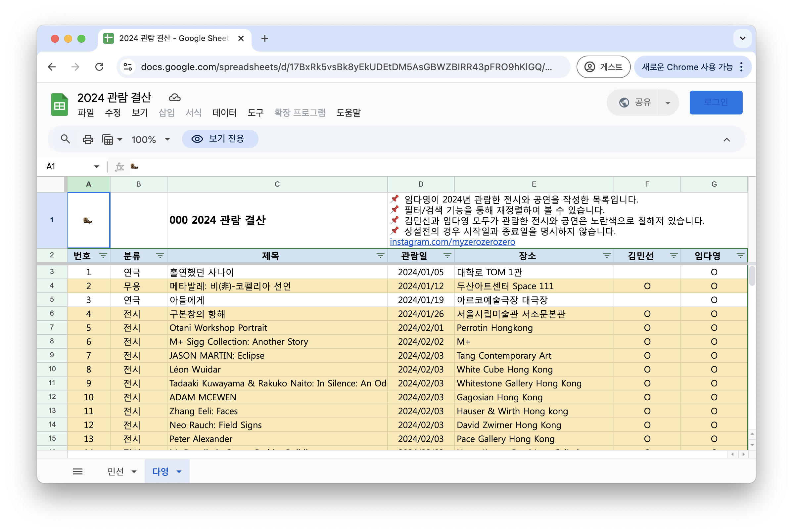Click the blue 로그인 button
Screen dimensions: 793x532
coord(716,103)
